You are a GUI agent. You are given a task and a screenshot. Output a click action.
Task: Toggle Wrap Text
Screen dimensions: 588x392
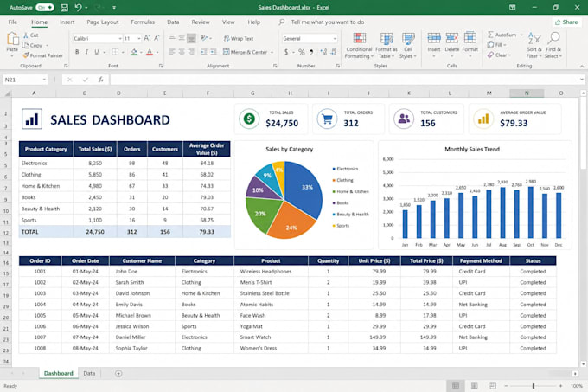pos(239,38)
